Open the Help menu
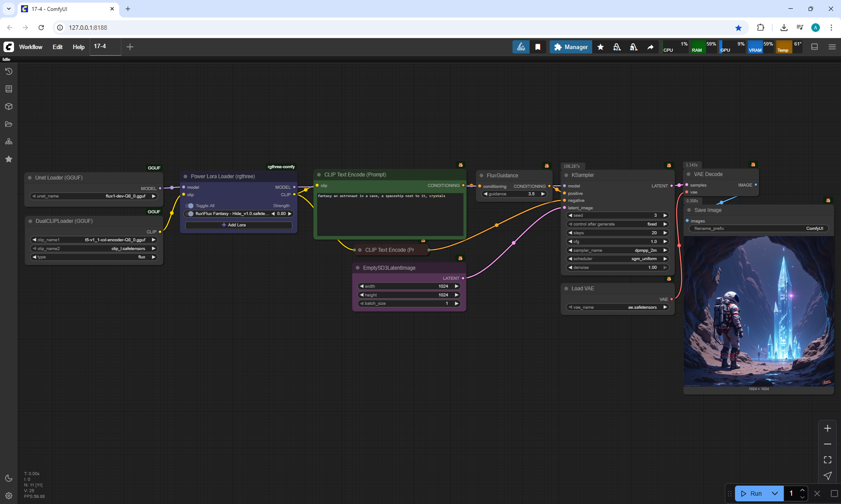The image size is (841, 504). [x=78, y=47]
